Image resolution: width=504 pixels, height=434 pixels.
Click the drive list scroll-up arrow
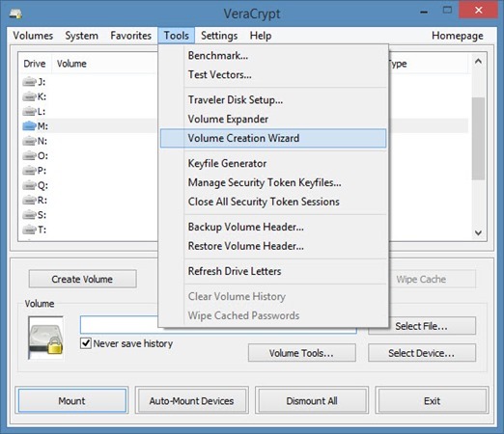[478, 62]
